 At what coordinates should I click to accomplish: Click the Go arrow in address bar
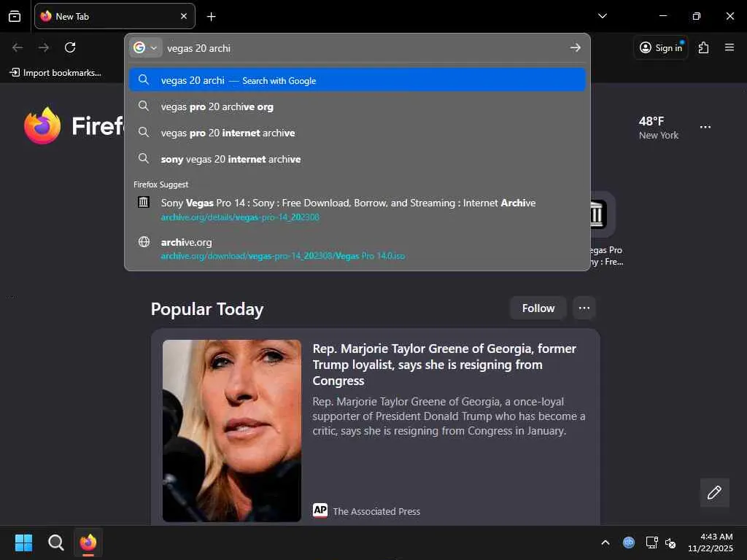(575, 47)
